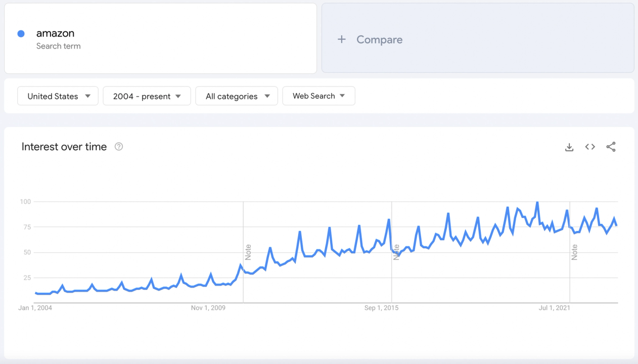The width and height of the screenshot is (638, 364).
Task: Expand the All categories dropdown
Action: [x=237, y=96]
